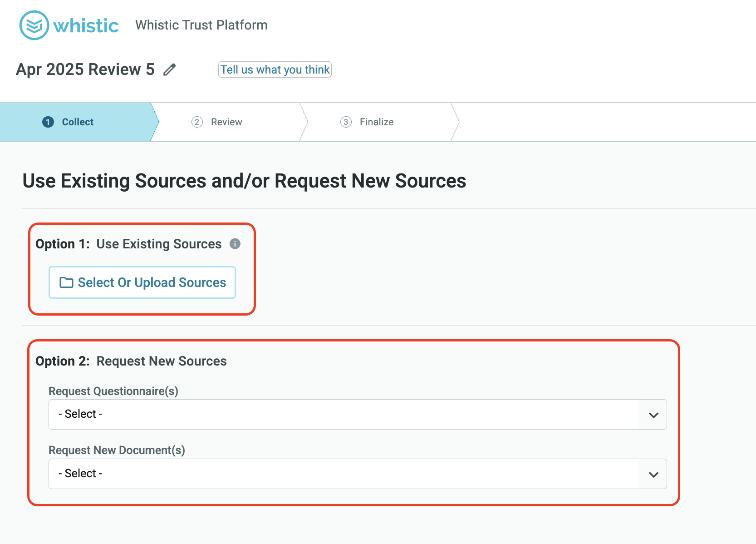The width and height of the screenshot is (756, 544).
Task: Click the 'Whistic Trust Platform' header text
Action: [201, 25]
